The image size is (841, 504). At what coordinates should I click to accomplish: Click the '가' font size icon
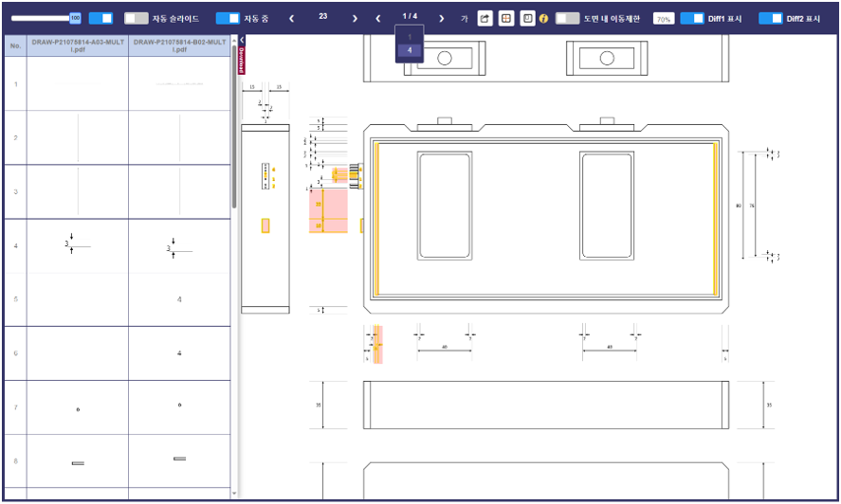(465, 19)
